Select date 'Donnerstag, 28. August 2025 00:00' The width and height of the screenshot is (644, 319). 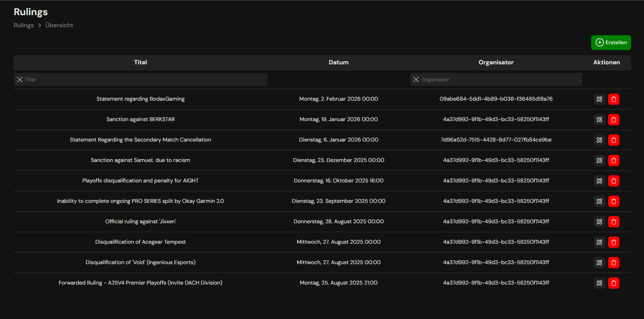(x=339, y=221)
